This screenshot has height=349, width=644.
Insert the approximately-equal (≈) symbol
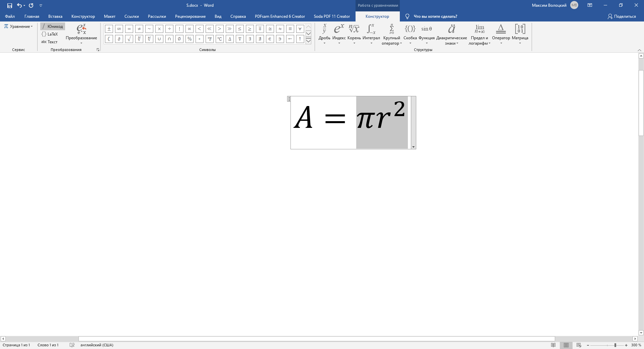(x=280, y=29)
